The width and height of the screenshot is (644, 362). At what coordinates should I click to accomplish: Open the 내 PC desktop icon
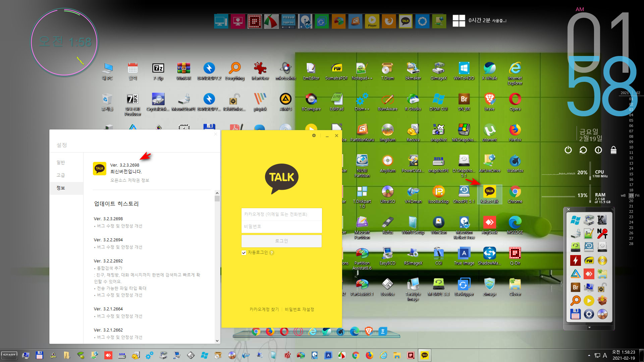pyautogui.click(x=107, y=71)
